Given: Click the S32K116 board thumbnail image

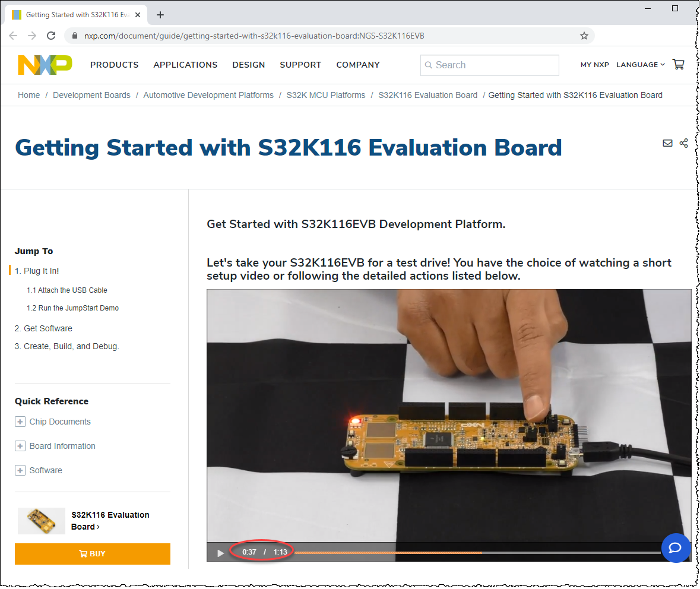Looking at the screenshot, I should [x=42, y=521].
